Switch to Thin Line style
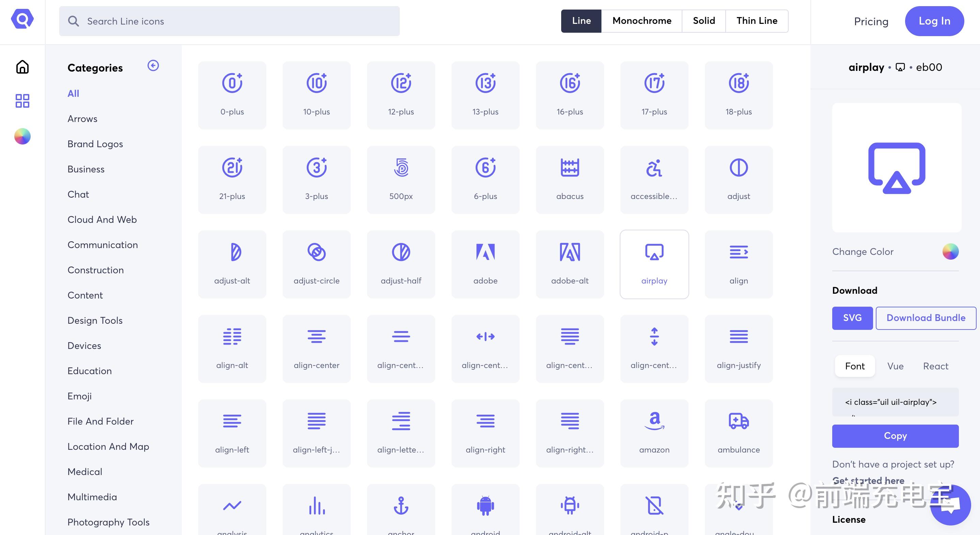The height and width of the screenshot is (535, 980). point(757,20)
